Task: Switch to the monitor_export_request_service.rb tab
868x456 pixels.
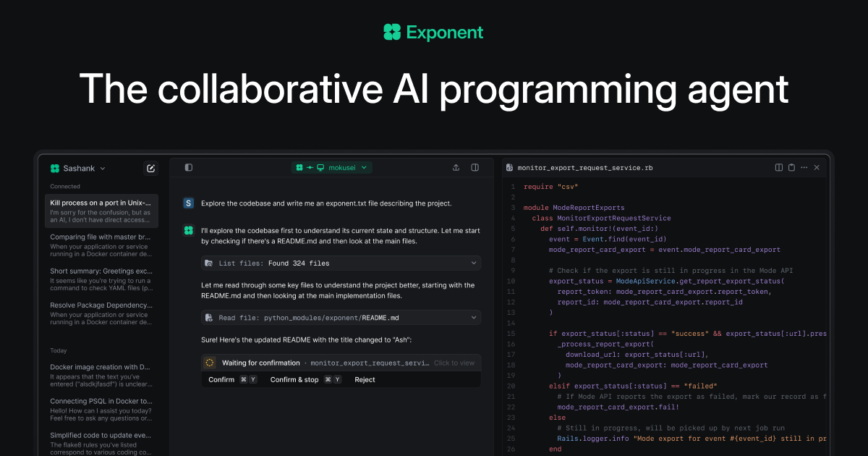Action: (x=579, y=167)
